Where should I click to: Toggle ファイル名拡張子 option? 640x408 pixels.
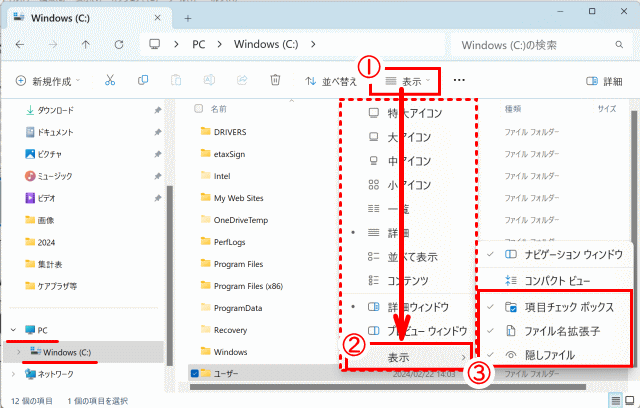click(555, 331)
